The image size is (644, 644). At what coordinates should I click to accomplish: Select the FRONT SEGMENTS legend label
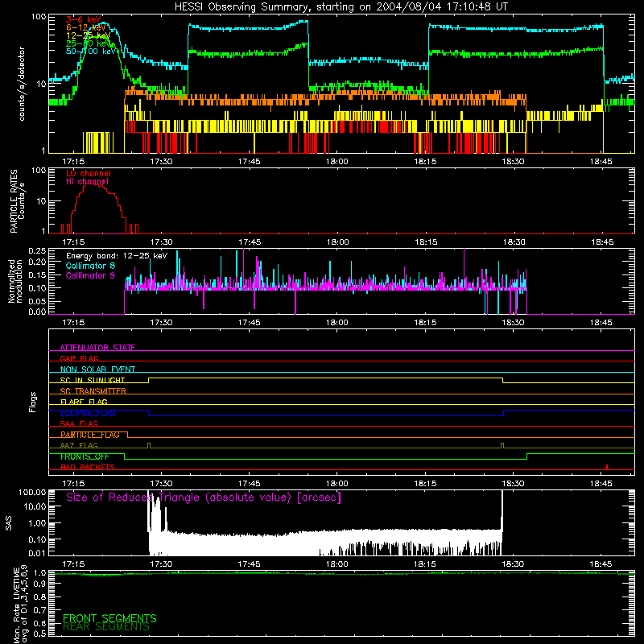tap(109, 618)
